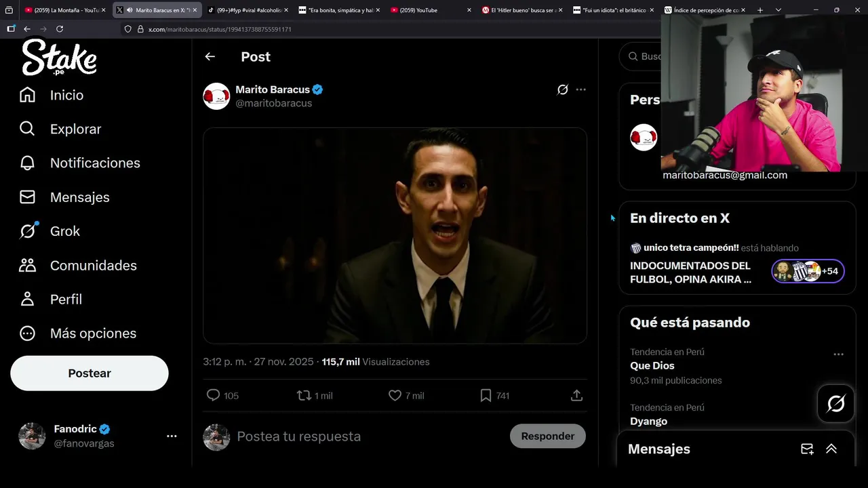Click the browser forward arrow
868x488 pixels.
pos(43,29)
